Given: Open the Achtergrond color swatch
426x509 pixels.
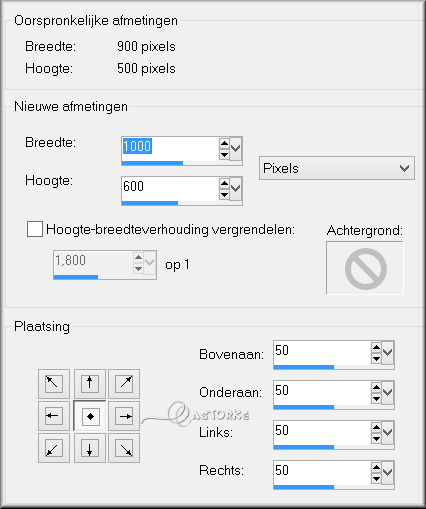Looking at the screenshot, I should pos(365,268).
